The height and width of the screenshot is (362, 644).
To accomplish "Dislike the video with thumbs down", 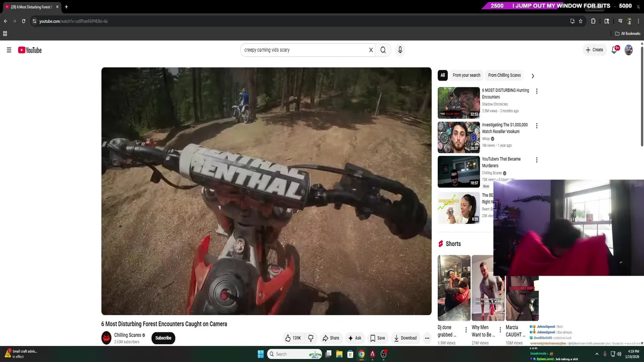I will pos(310,338).
